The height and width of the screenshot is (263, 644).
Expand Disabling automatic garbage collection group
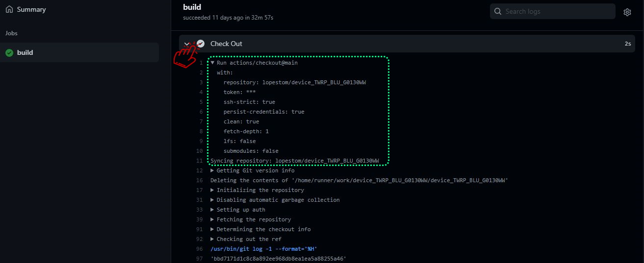[212, 200]
